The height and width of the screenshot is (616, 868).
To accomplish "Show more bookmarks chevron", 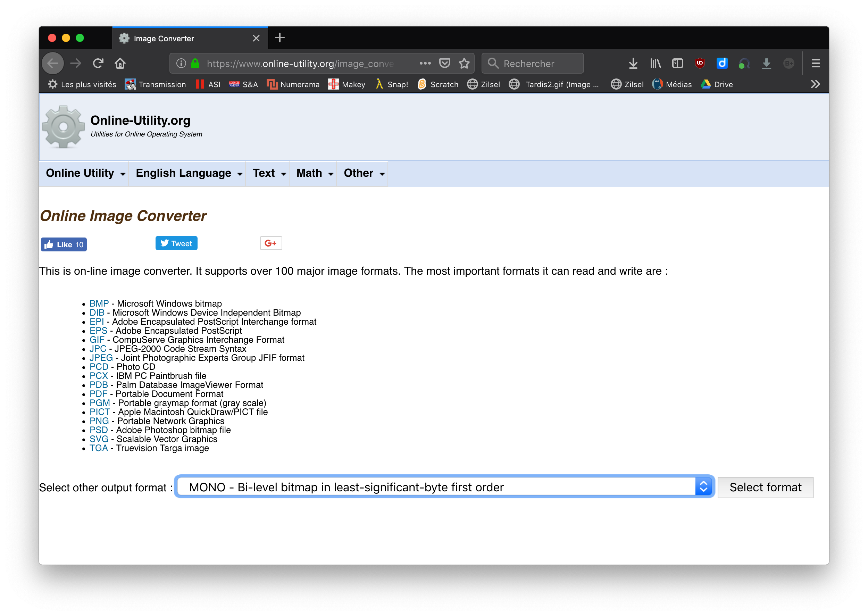I will click(x=815, y=84).
